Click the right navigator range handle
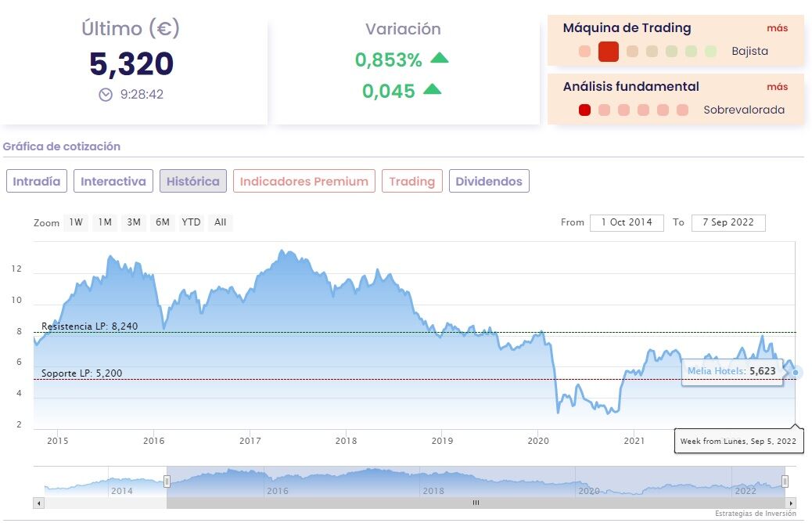The image size is (812, 523). coord(785,482)
